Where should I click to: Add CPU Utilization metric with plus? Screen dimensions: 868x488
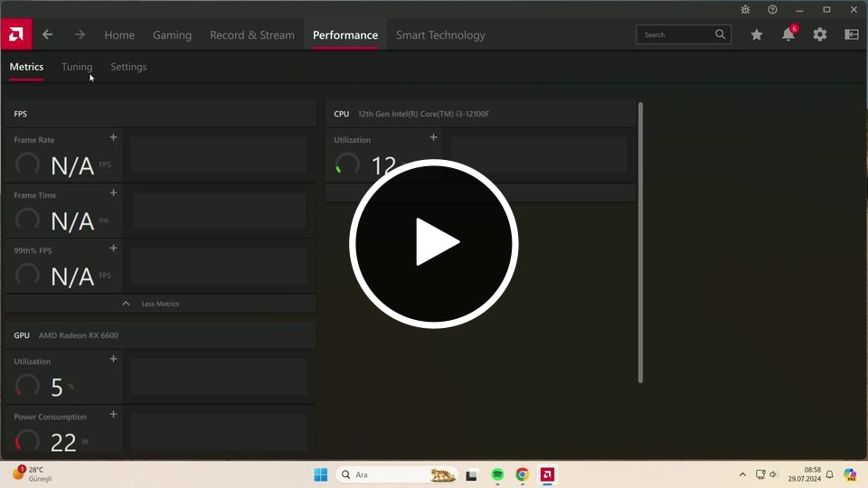[433, 137]
